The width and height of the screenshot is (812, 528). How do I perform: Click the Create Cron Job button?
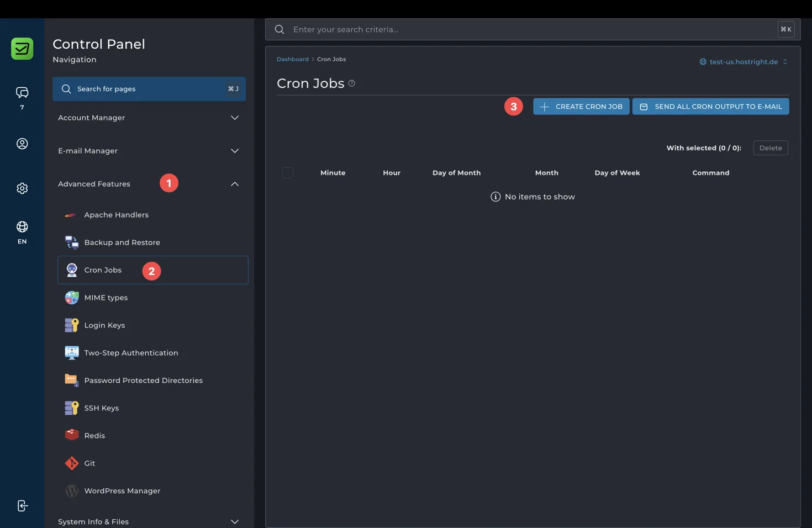[x=581, y=107]
